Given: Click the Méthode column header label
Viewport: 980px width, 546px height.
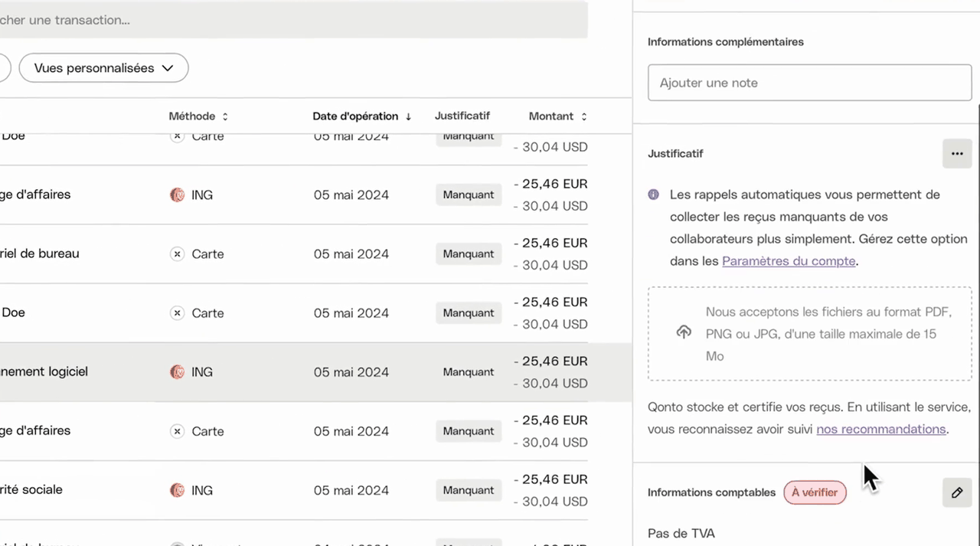Looking at the screenshot, I should 192,116.
